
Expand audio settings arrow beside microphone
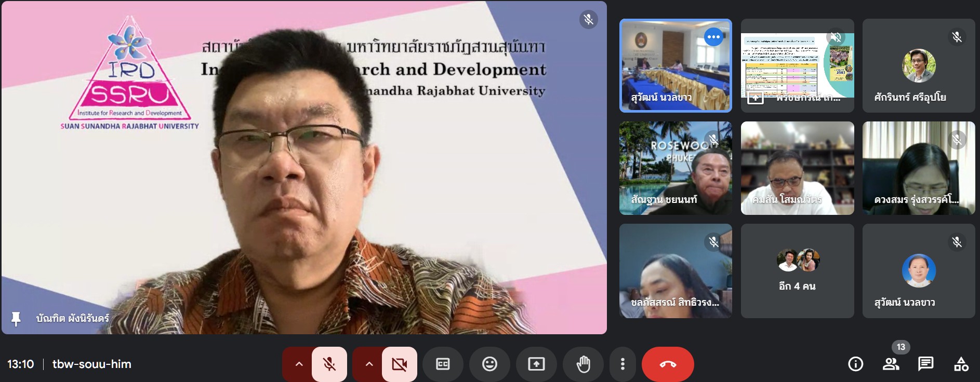click(x=299, y=364)
